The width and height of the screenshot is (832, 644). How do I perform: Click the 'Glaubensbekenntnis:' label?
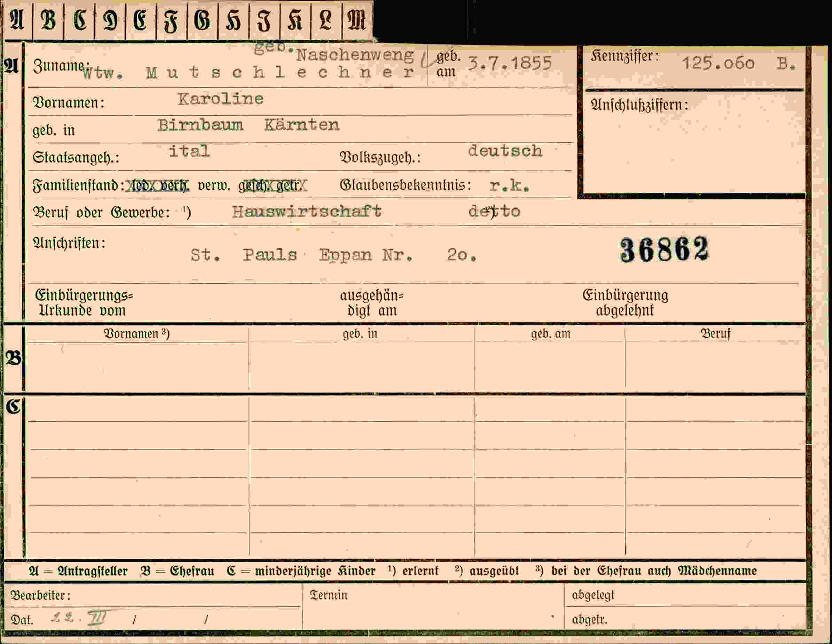tap(405, 185)
